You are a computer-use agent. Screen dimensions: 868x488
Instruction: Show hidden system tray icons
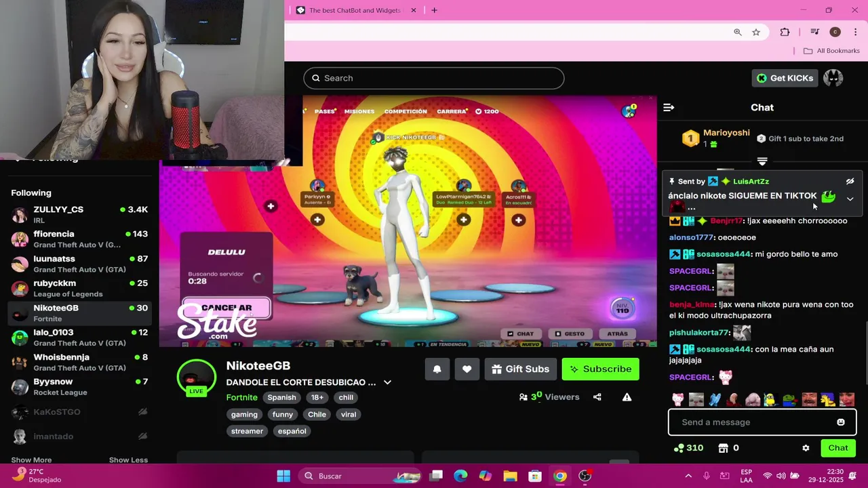[x=688, y=476]
